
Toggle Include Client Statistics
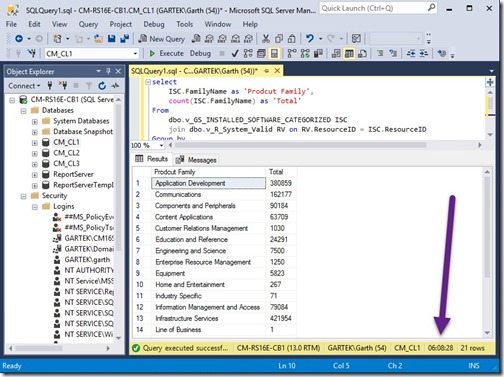pos(318,53)
